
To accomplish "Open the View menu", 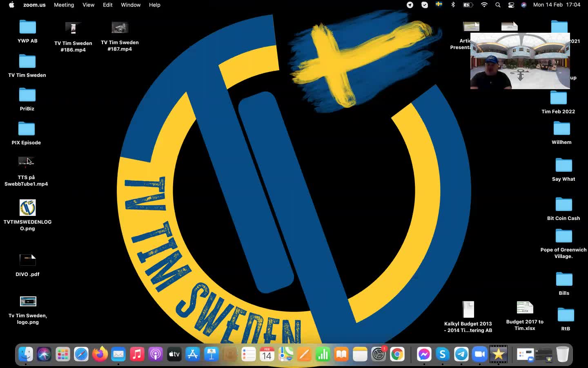I will (88, 5).
